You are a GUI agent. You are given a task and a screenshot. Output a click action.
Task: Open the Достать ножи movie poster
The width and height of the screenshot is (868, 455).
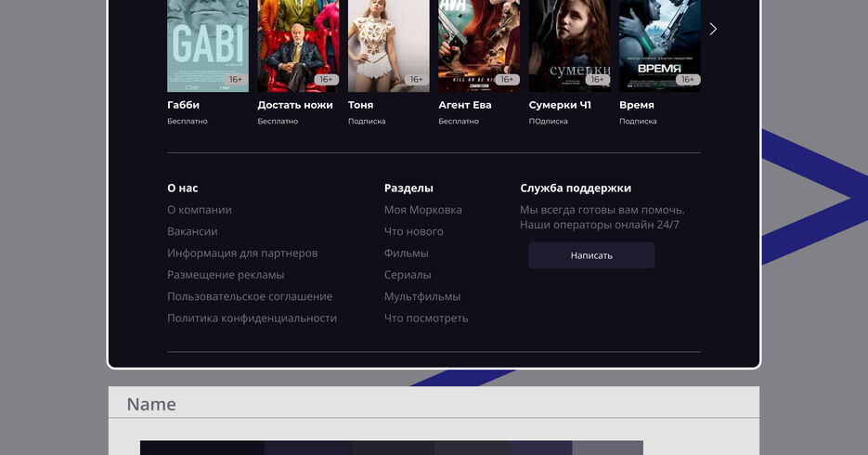[x=298, y=45]
